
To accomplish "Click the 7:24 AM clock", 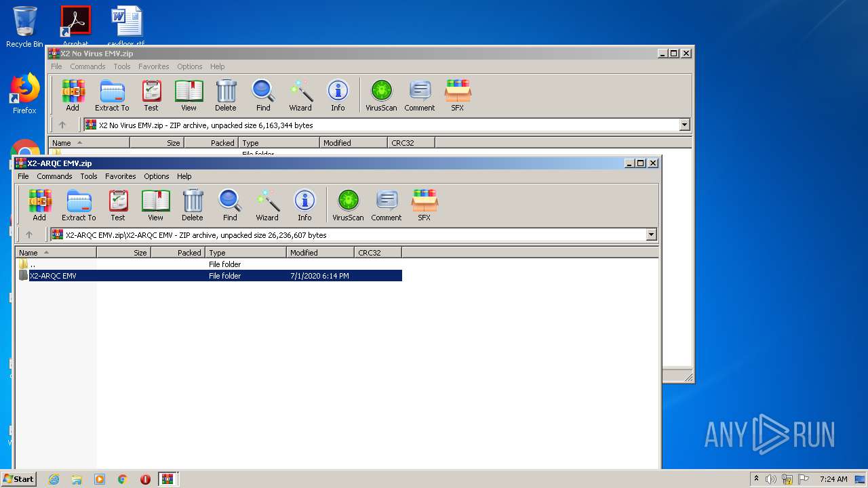I will (x=833, y=479).
